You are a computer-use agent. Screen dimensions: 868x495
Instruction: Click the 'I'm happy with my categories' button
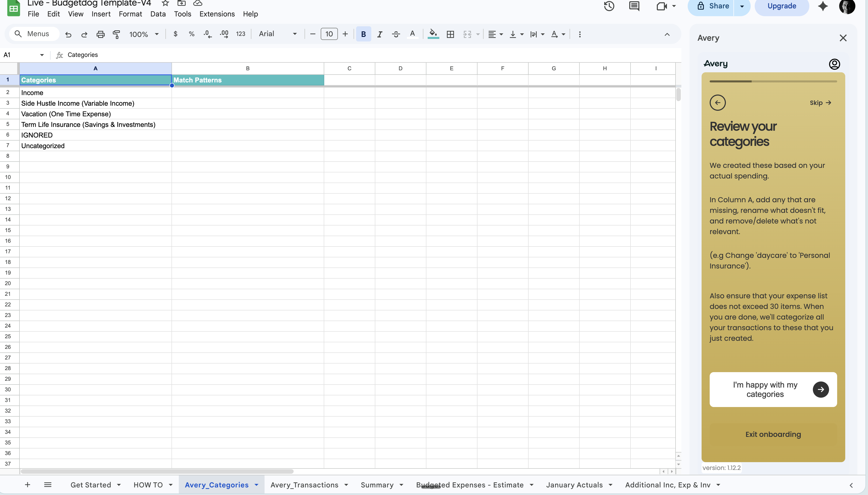765,390
